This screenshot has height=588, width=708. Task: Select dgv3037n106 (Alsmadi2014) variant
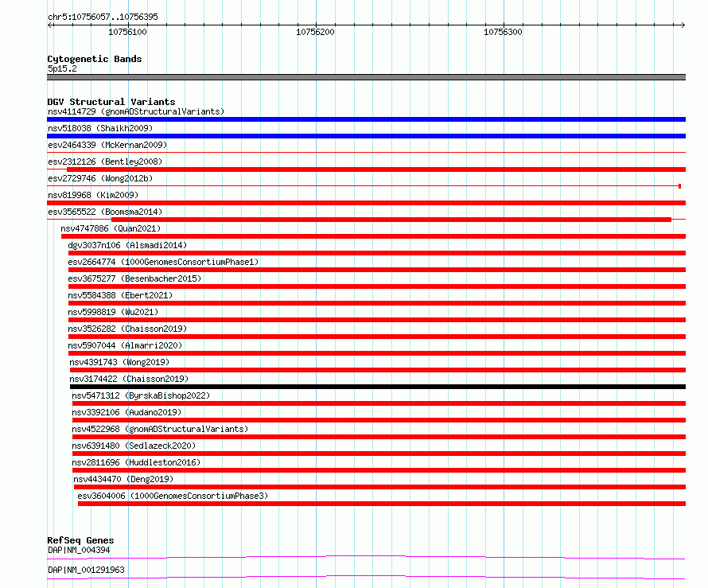[127, 245]
